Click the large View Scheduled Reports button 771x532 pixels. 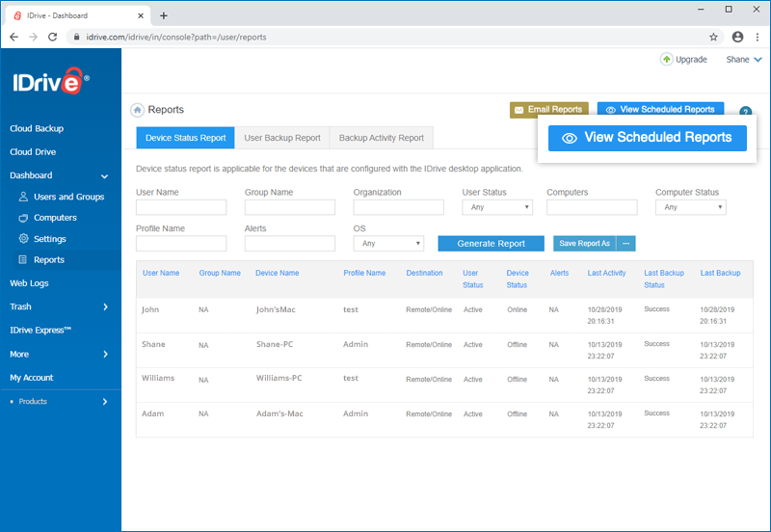click(647, 138)
